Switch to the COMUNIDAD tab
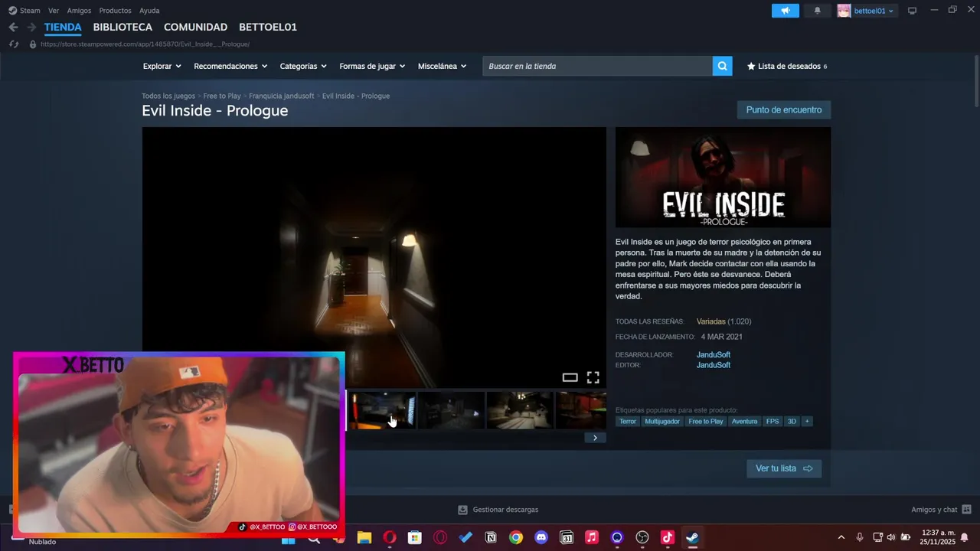This screenshot has height=551, width=980. [x=195, y=27]
